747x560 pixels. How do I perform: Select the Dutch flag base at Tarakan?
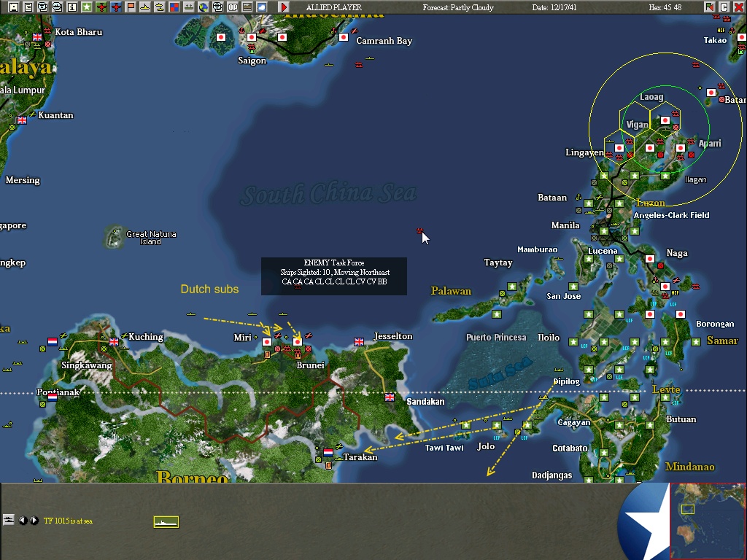(x=328, y=452)
